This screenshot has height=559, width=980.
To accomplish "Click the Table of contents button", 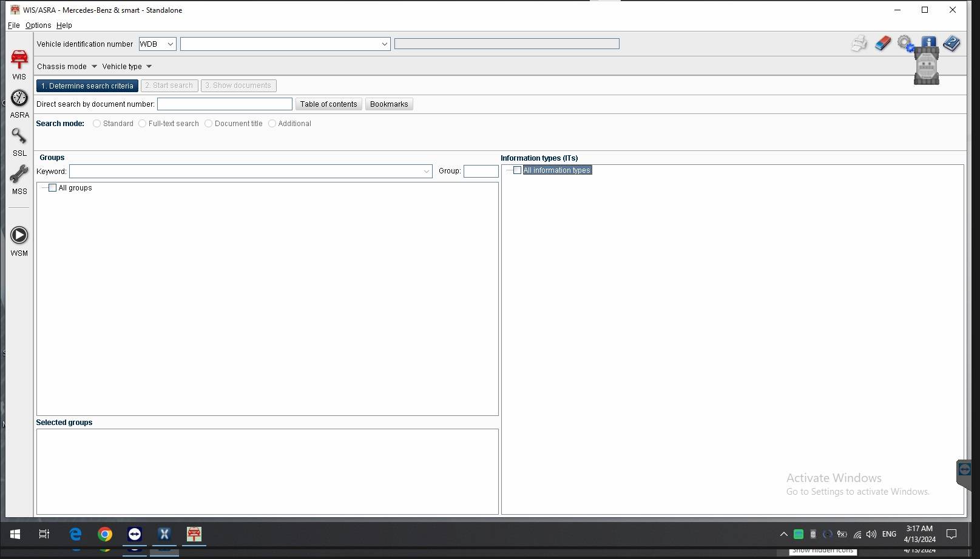I will click(329, 104).
